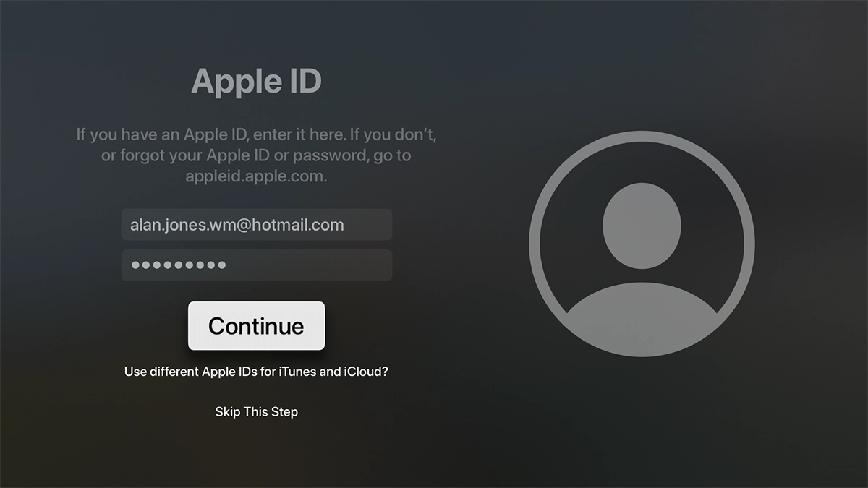Click the 'If you have an Apple ID' instructions

pos(256,134)
